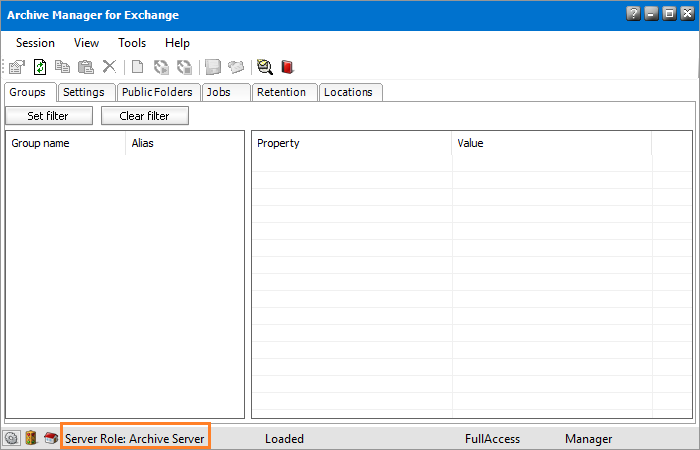The width and height of the screenshot is (700, 450).
Task: Click the grayed mail envelopes icon
Action: [236, 67]
